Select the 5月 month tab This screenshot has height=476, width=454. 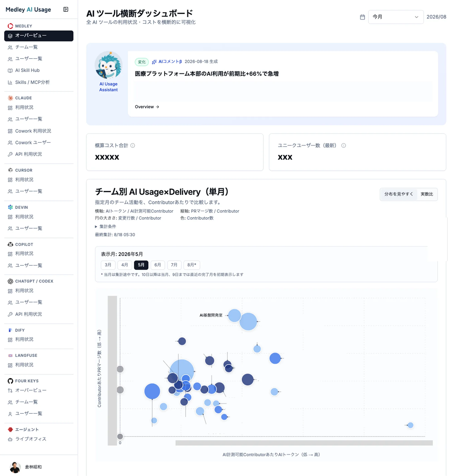[x=141, y=265]
